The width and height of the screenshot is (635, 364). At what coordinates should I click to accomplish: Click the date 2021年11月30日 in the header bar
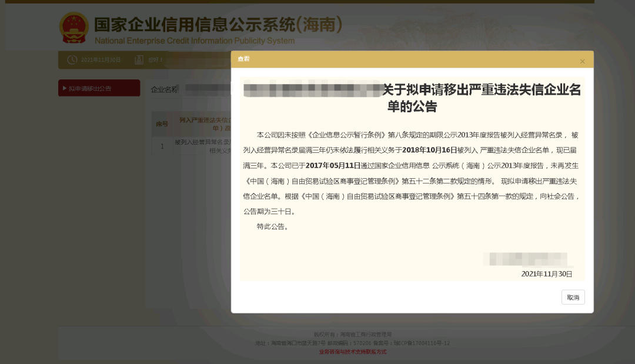(x=101, y=59)
